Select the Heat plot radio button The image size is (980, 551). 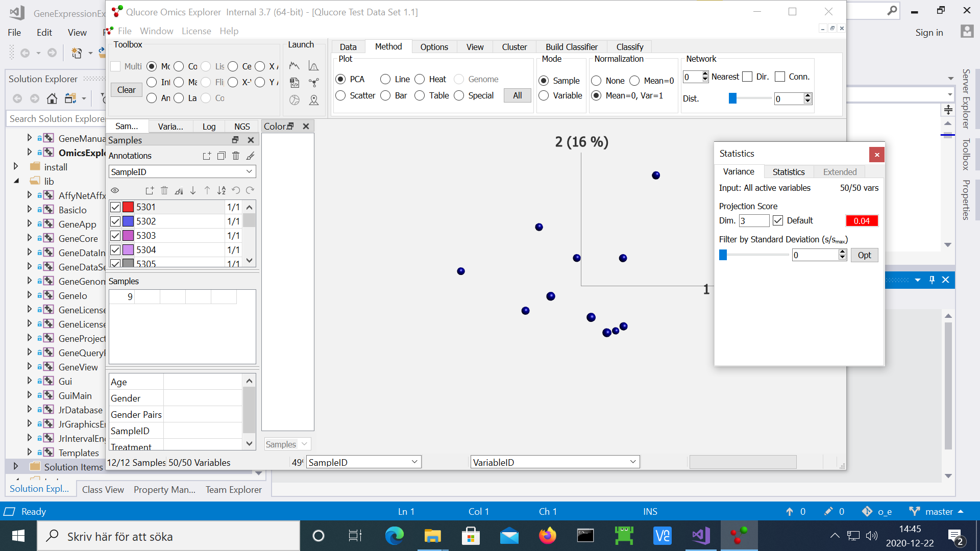(420, 79)
